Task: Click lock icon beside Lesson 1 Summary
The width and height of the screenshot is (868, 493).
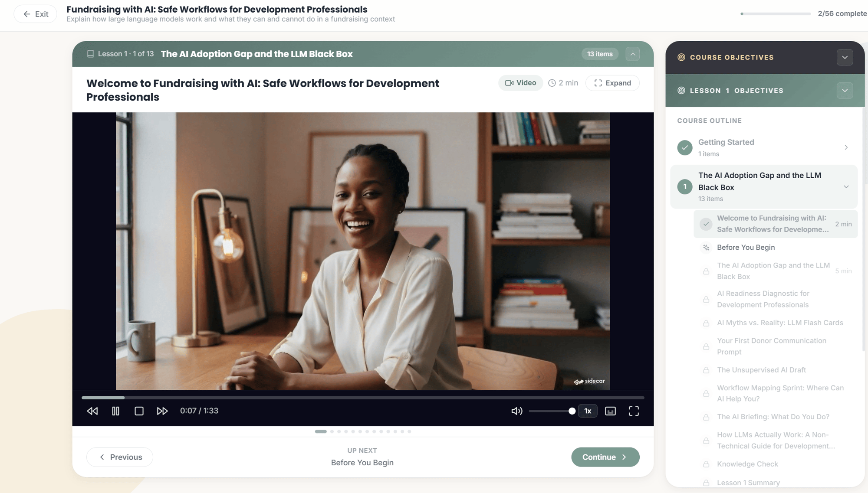Action: (x=706, y=483)
